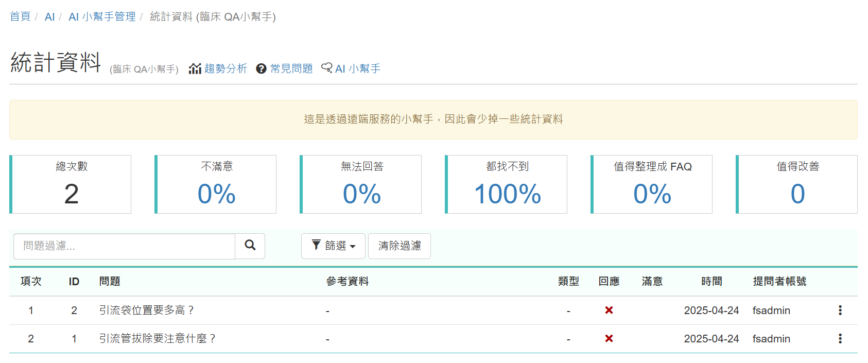Go to 首頁 in the breadcrumb
Screen dimensions: 868x363
pyautogui.click(x=20, y=16)
